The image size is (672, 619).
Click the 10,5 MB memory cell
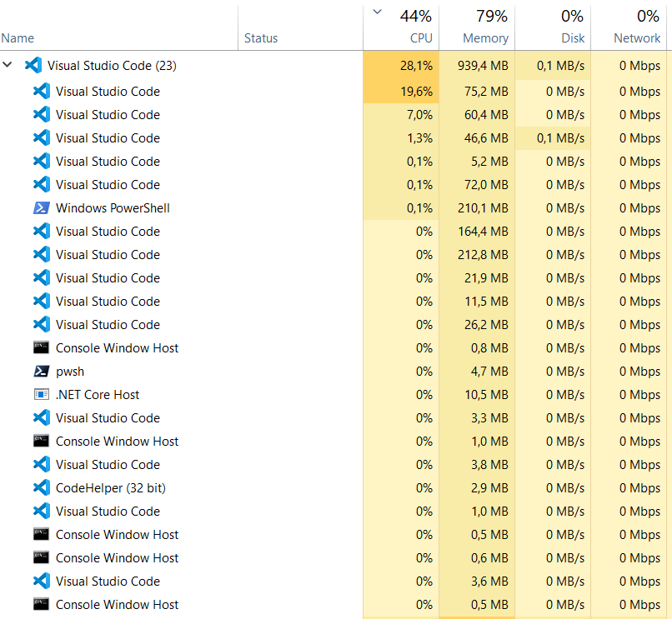coord(477,395)
